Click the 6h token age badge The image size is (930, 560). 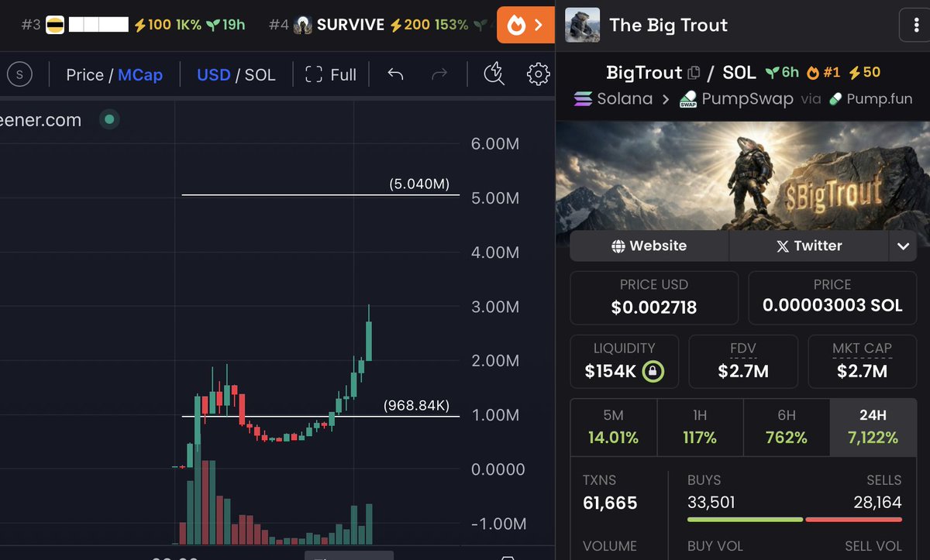click(x=782, y=73)
